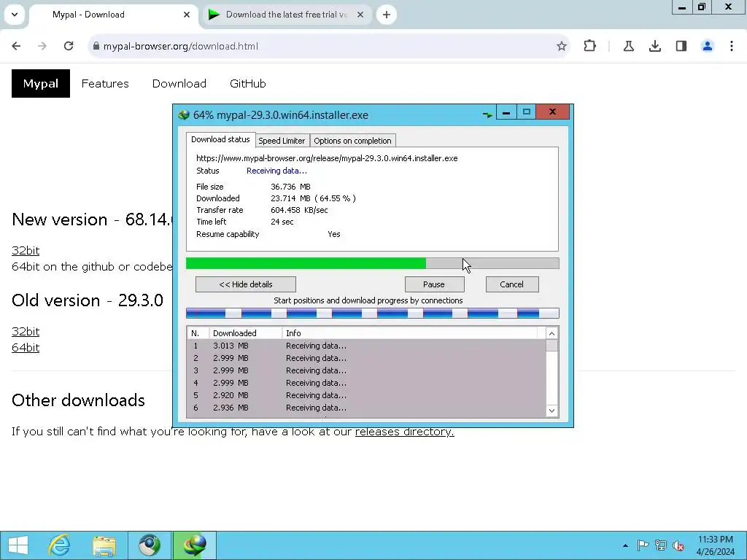
Task: Pause the mypal installer download
Action: [x=434, y=284]
